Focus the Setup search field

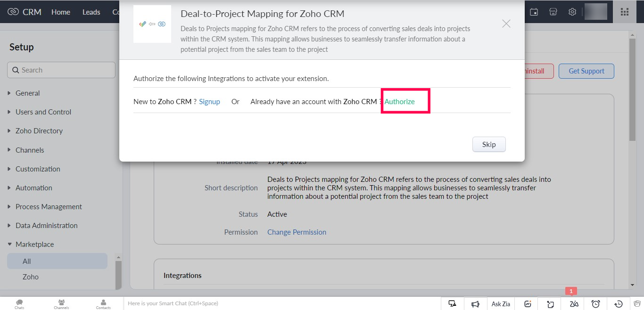(61, 70)
